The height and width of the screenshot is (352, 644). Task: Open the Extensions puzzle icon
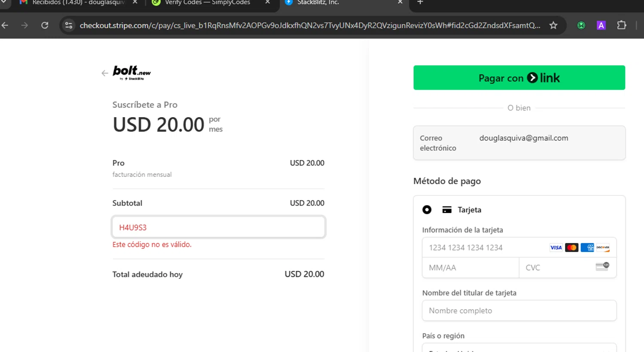click(x=621, y=25)
